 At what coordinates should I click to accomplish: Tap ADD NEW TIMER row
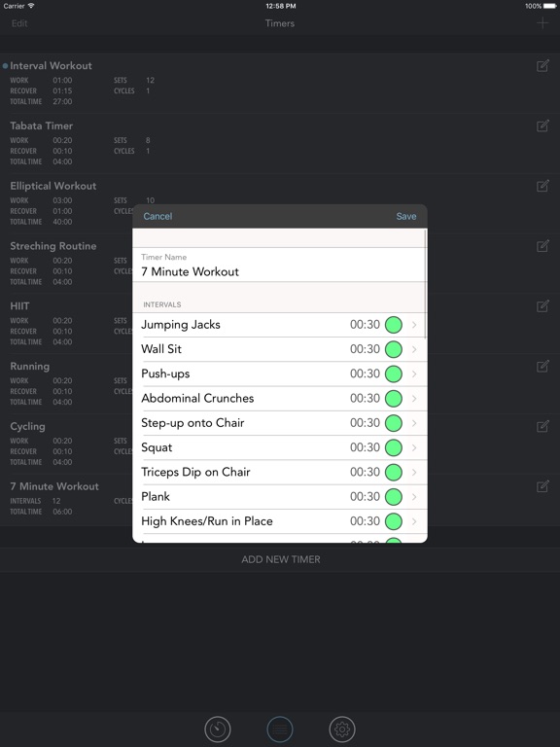[280, 560]
